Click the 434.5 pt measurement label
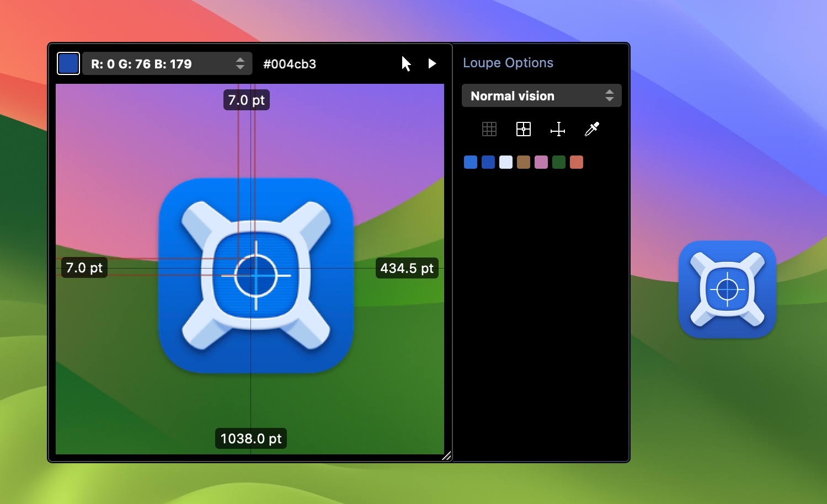The width and height of the screenshot is (827, 504). (x=407, y=269)
